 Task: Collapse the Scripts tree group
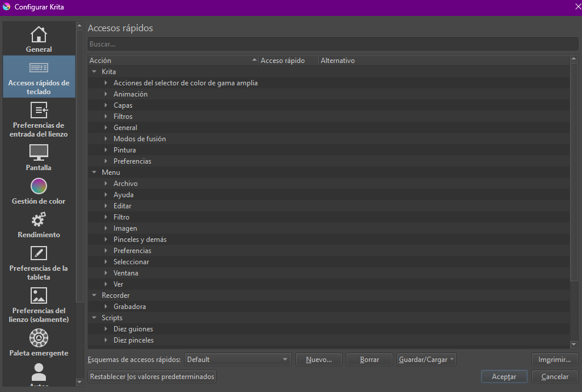pyautogui.click(x=94, y=318)
